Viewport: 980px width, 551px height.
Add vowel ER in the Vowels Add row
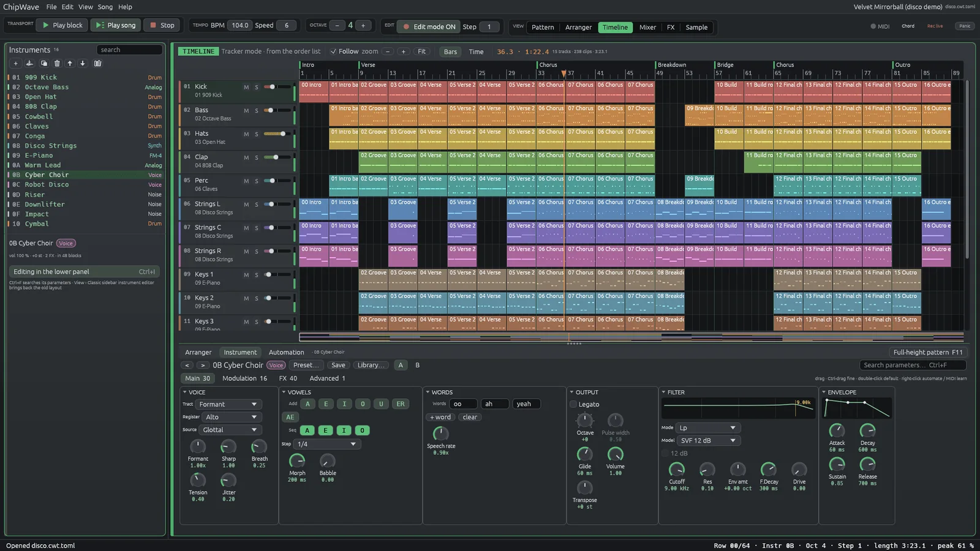point(400,404)
